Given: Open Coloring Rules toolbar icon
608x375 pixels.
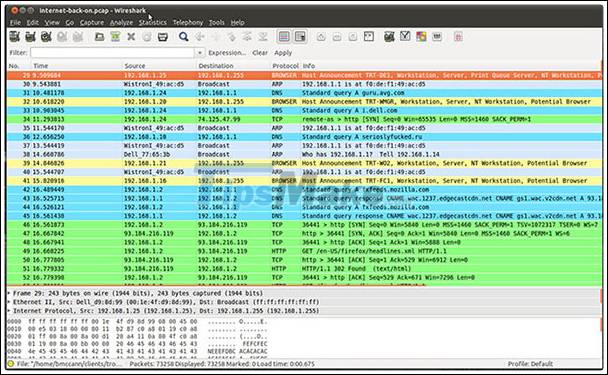Looking at the screenshot, I should point(421,37).
